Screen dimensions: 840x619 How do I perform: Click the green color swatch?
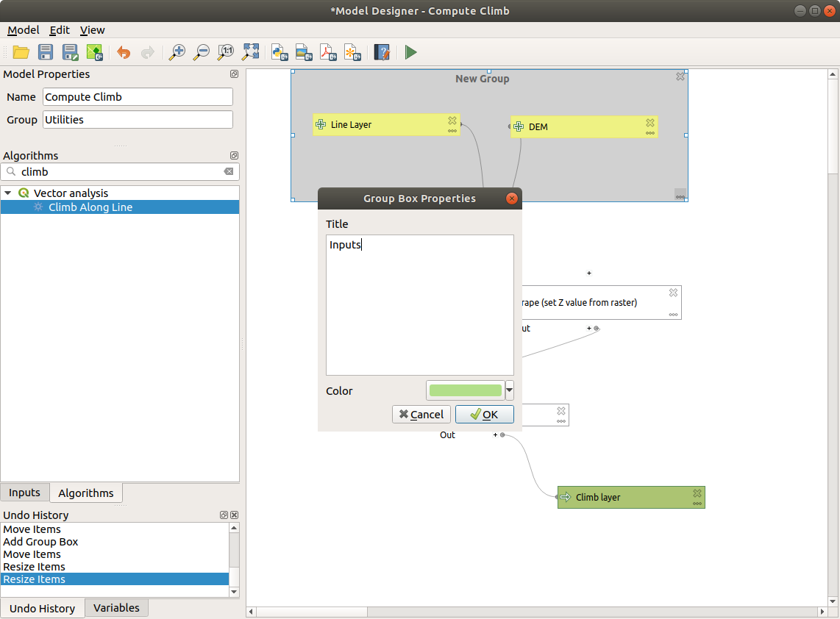coord(465,390)
